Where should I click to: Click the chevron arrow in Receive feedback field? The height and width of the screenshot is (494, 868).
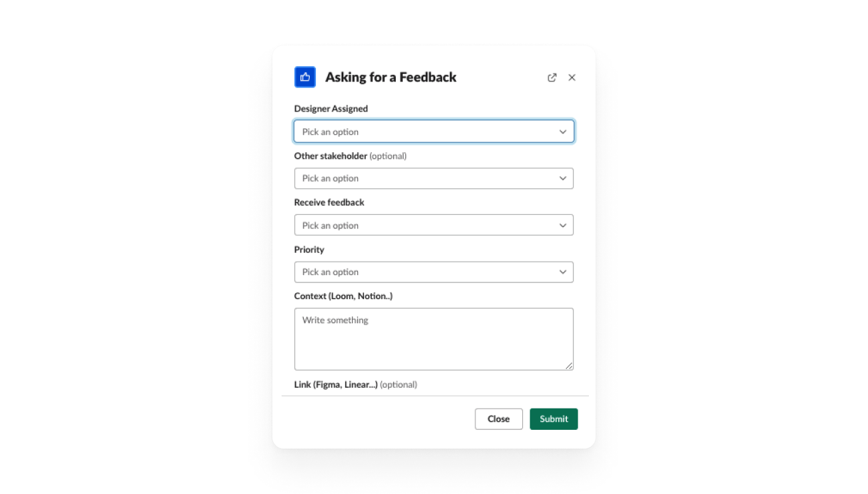click(563, 225)
